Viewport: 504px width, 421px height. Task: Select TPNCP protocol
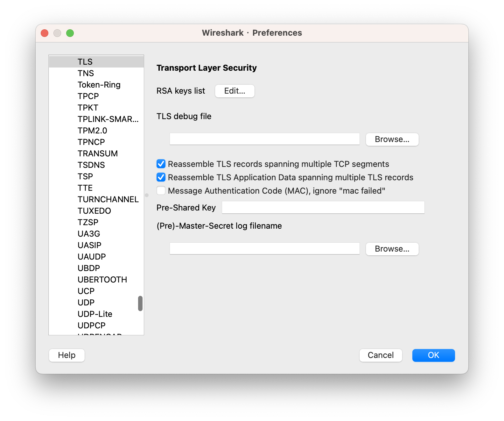pos(96,142)
